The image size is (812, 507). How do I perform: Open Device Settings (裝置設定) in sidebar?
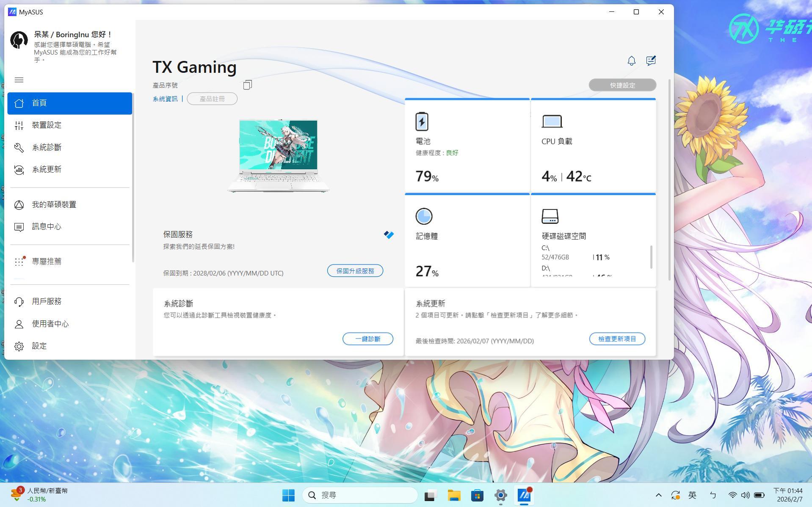point(47,125)
